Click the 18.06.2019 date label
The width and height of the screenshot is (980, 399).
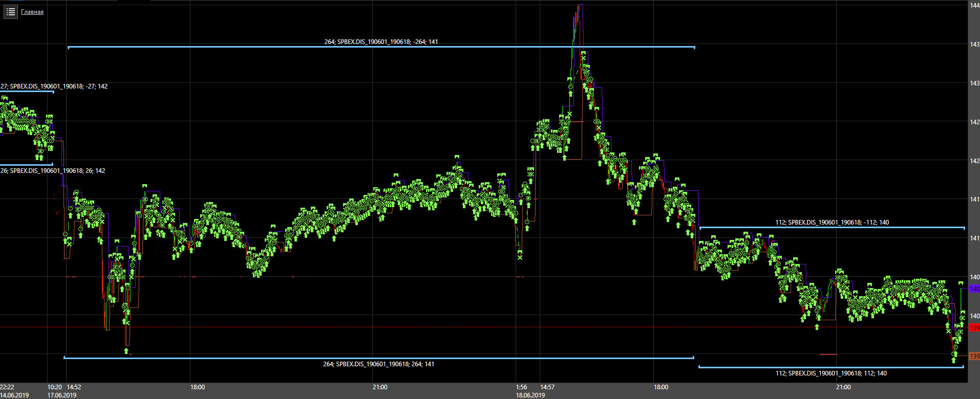click(530, 395)
